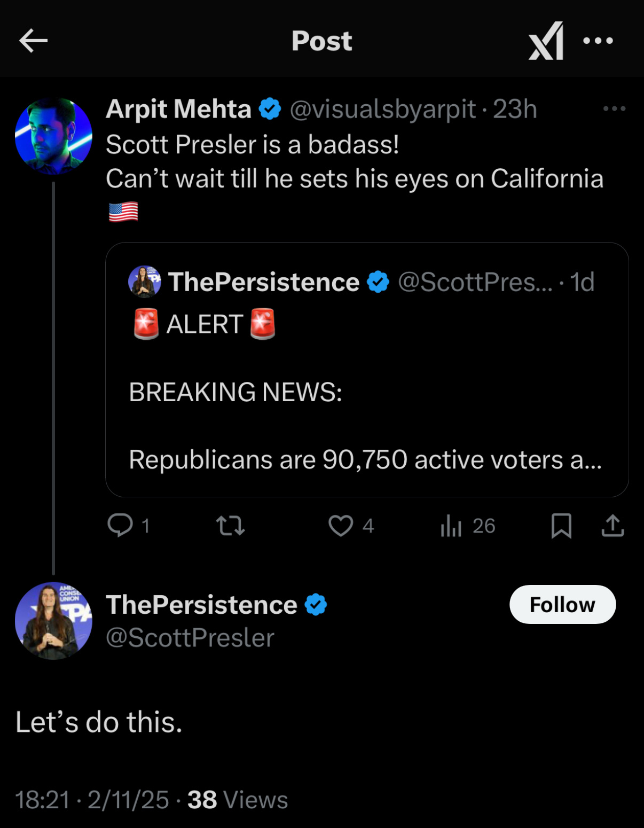
Task: Open more options on Arpit Mehta's post
Action: 614,109
